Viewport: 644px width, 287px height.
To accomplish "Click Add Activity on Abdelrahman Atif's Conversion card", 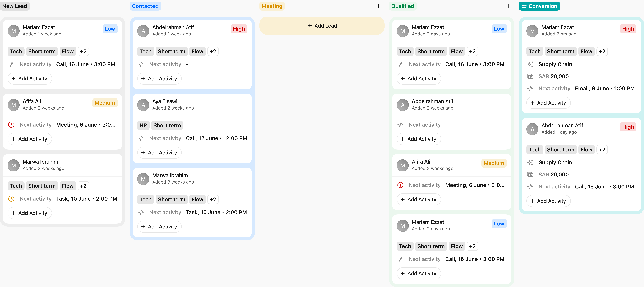I will click(x=549, y=201).
